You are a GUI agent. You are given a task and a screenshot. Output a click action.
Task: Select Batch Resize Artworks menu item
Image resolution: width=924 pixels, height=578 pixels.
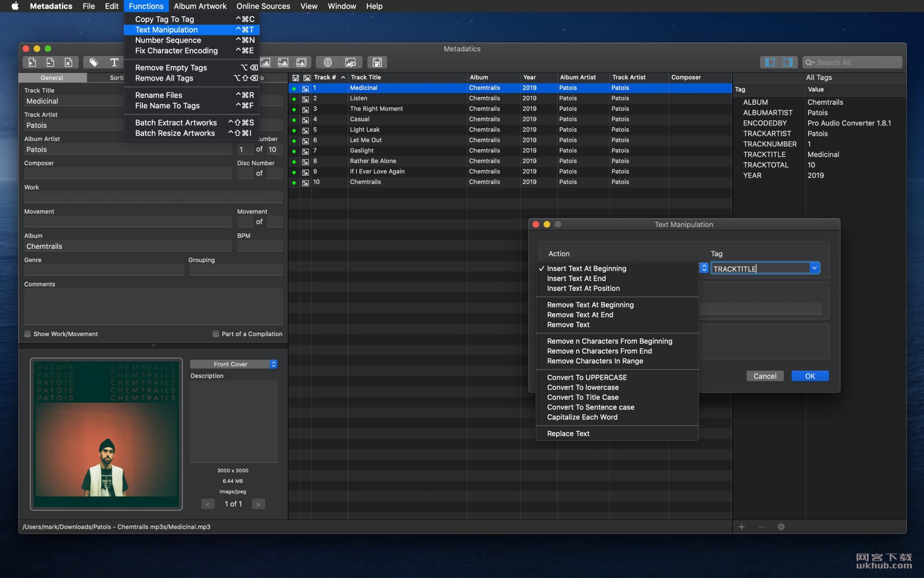tap(192, 133)
